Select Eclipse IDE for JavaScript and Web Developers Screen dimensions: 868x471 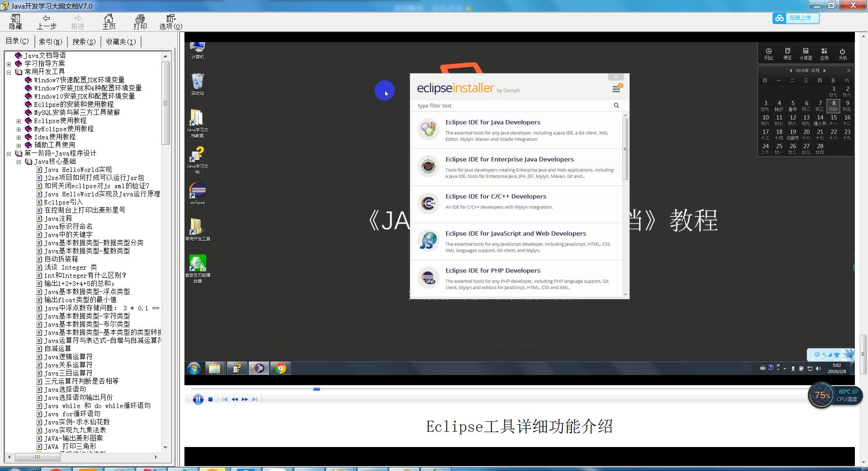point(516,241)
